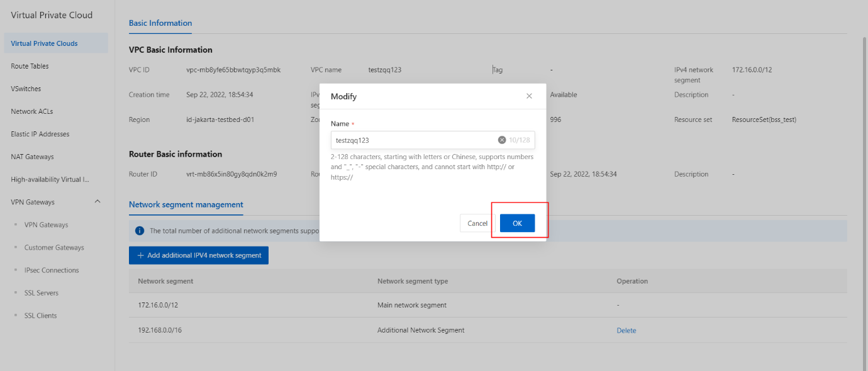The height and width of the screenshot is (371, 868).
Task: Go to VSwitches in the sidebar
Action: (26, 89)
